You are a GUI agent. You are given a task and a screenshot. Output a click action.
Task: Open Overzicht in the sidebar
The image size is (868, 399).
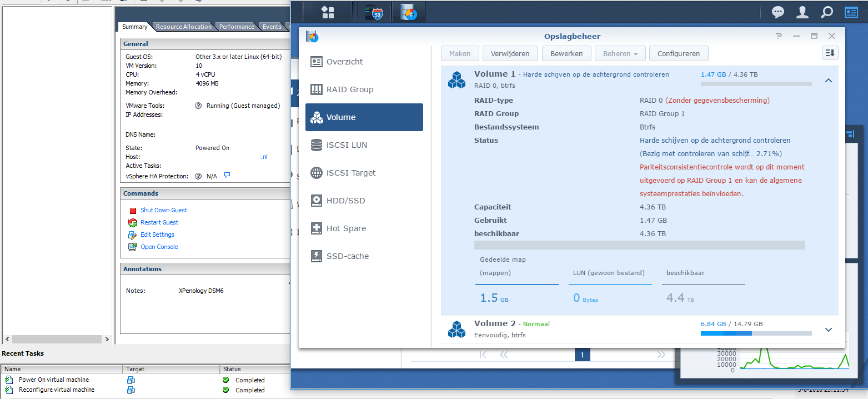tap(364, 62)
